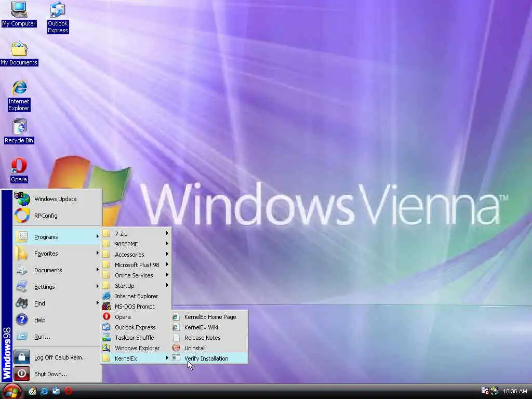Image resolution: width=532 pixels, height=399 pixels.
Task: Click Uninstall in KernelEx submenu
Action: [x=209, y=348]
